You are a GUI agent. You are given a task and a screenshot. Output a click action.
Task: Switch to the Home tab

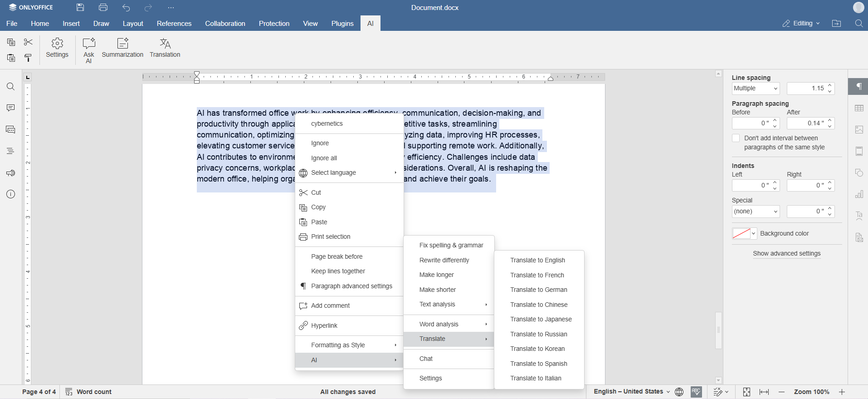pos(40,24)
